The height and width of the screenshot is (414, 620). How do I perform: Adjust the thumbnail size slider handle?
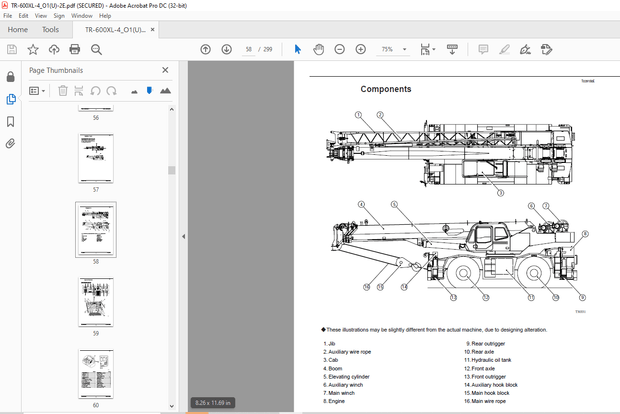(149, 91)
